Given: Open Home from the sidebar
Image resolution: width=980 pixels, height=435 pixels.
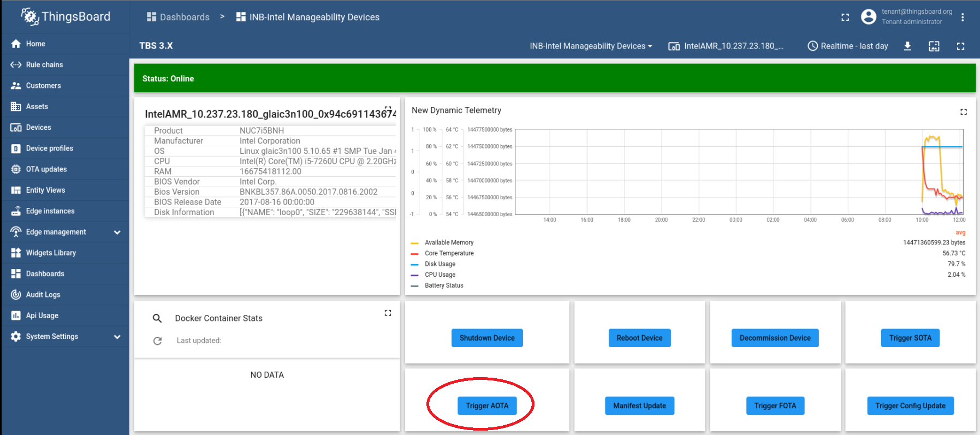Looking at the screenshot, I should click(65, 44).
